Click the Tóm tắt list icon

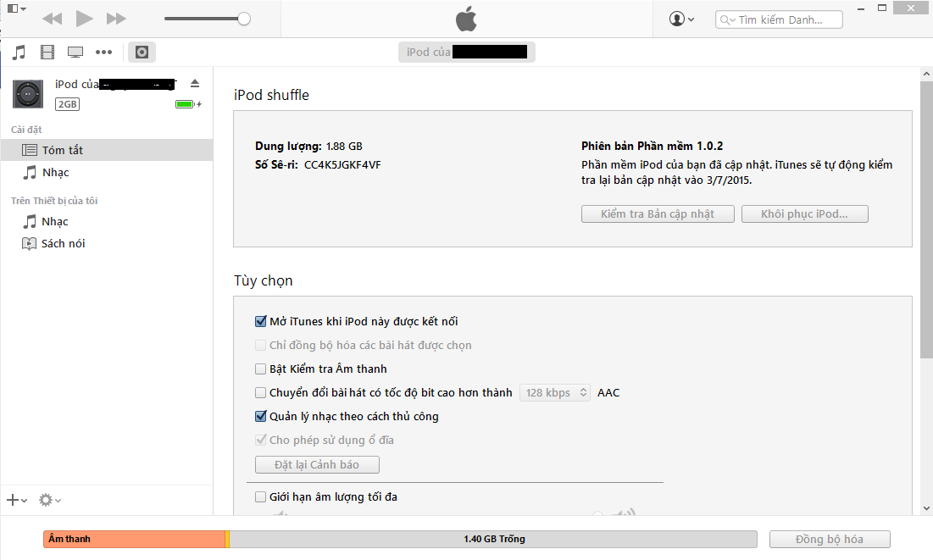pyautogui.click(x=29, y=150)
